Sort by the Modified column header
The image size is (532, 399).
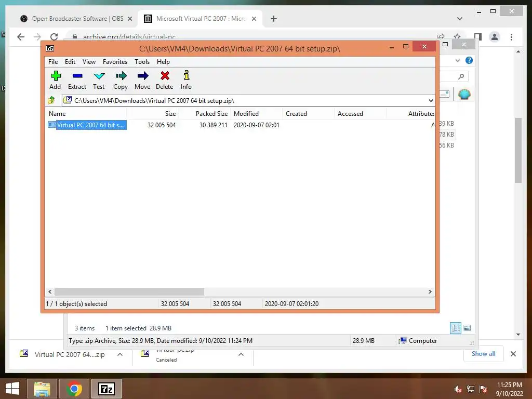tap(256, 114)
